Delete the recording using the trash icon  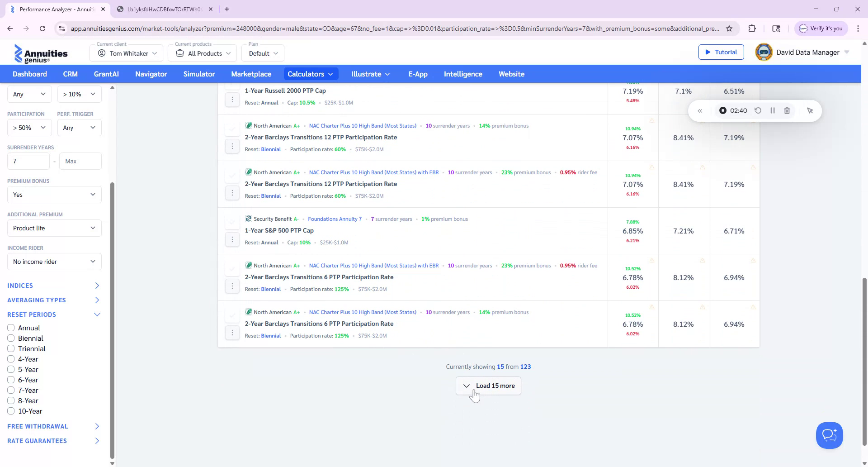coord(787,110)
